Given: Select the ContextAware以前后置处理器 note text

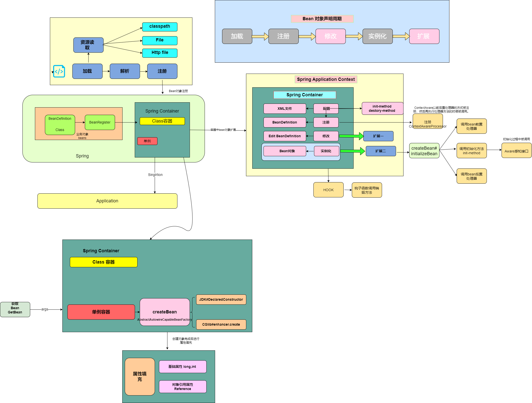Looking at the screenshot, I should (441, 110).
